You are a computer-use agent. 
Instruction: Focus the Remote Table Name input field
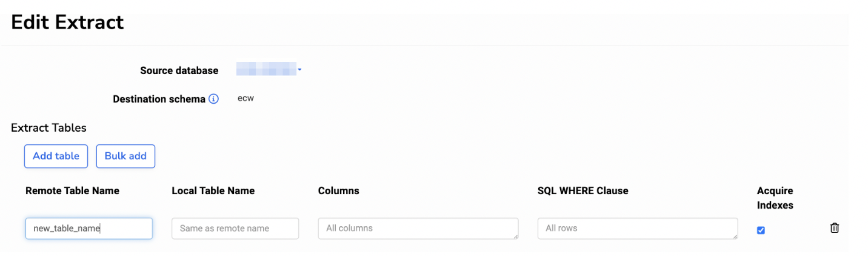88,229
